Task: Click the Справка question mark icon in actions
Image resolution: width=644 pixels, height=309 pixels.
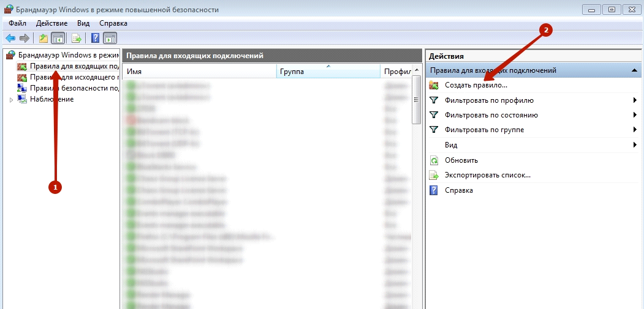Action: (434, 190)
